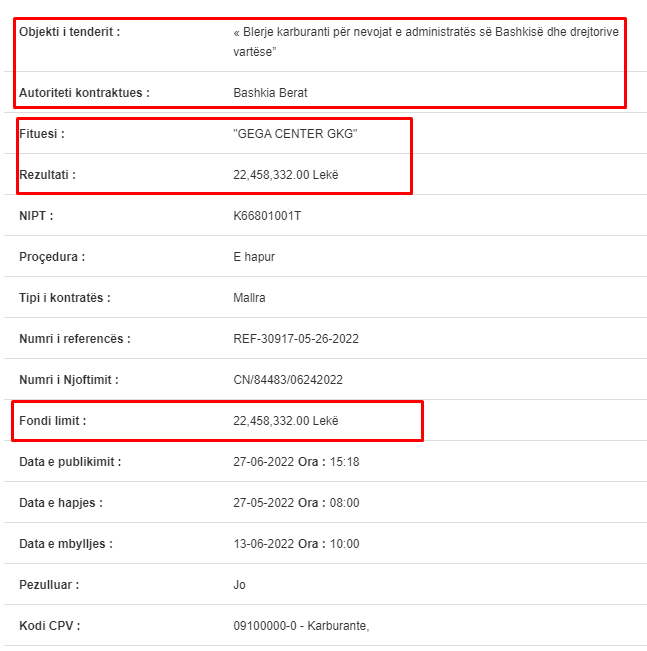Select the Kodi CPV label

49,626
